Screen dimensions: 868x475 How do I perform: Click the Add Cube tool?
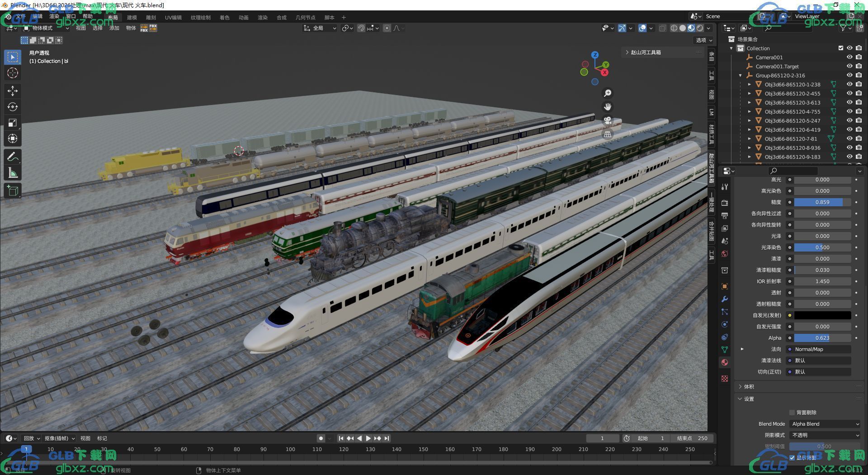tap(13, 190)
